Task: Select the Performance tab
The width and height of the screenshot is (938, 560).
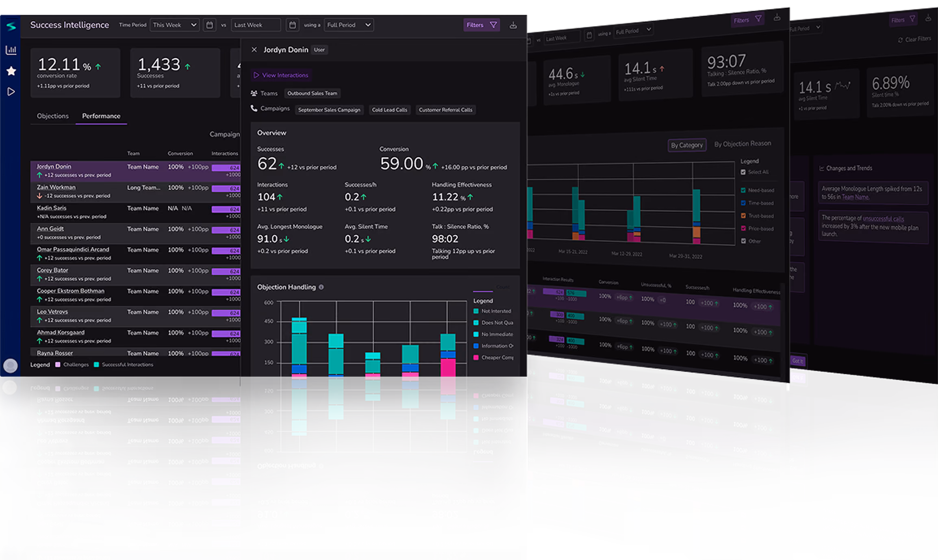Action: pyautogui.click(x=101, y=116)
